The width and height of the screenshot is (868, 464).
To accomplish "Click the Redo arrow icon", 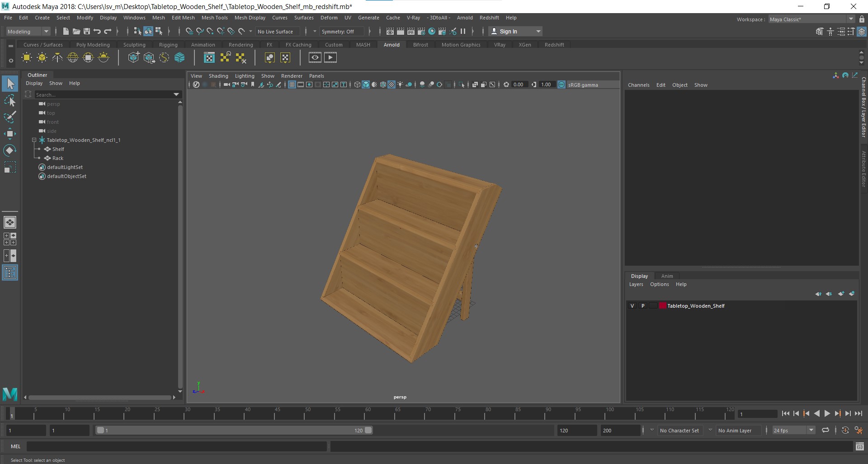I will tap(108, 31).
